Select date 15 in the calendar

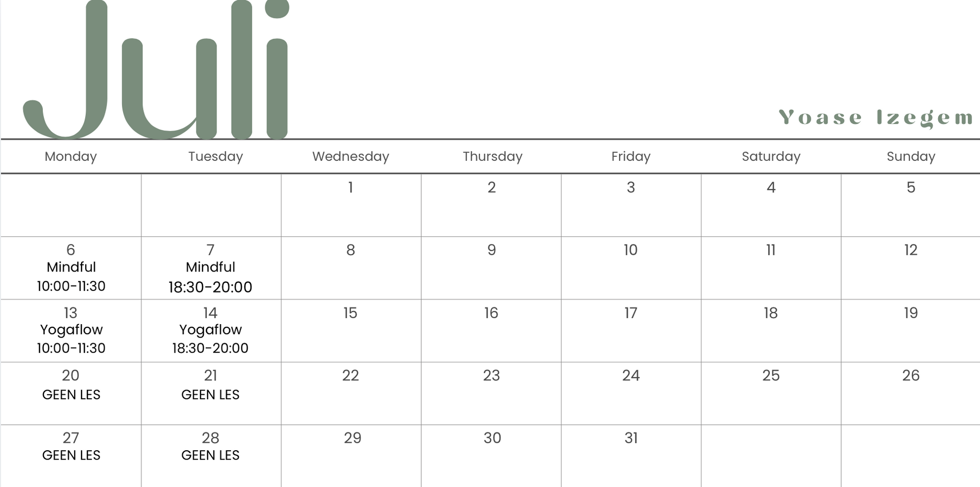click(350, 313)
